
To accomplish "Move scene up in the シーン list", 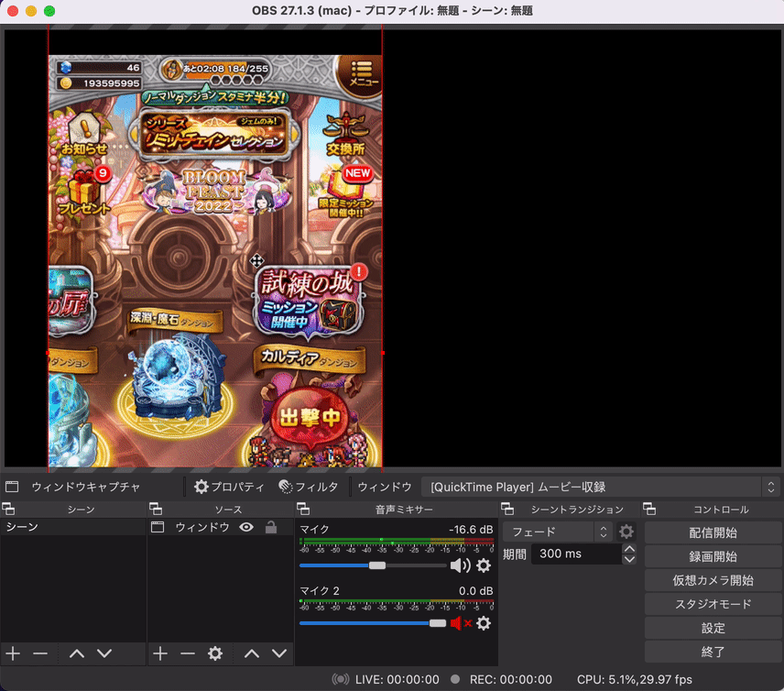I will 77,653.
